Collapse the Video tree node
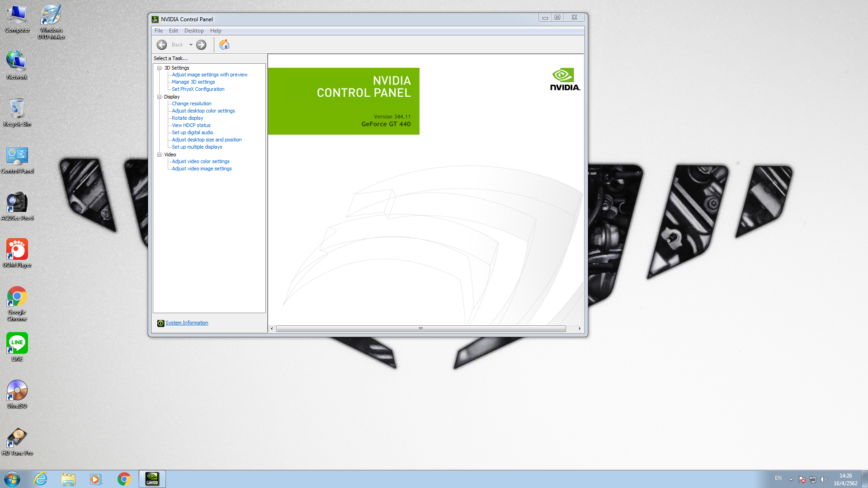The height and width of the screenshot is (488, 868). tap(159, 155)
